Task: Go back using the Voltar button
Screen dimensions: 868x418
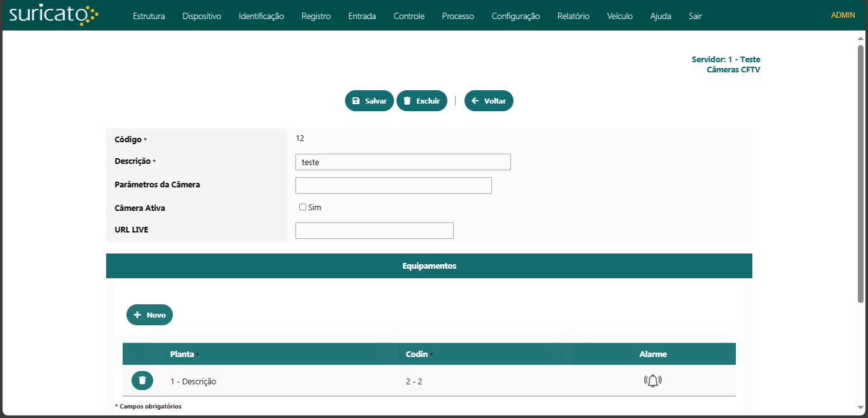Action: click(x=489, y=101)
